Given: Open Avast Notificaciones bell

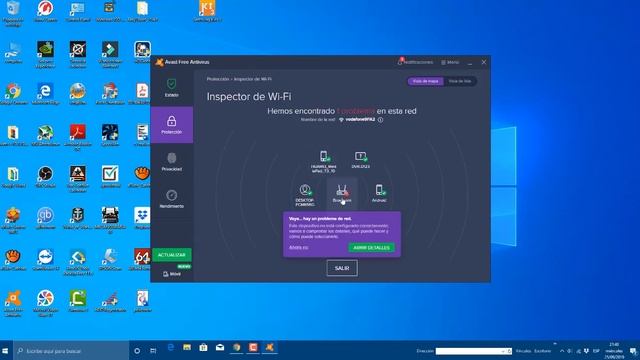Looking at the screenshot, I should tap(415, 62).
